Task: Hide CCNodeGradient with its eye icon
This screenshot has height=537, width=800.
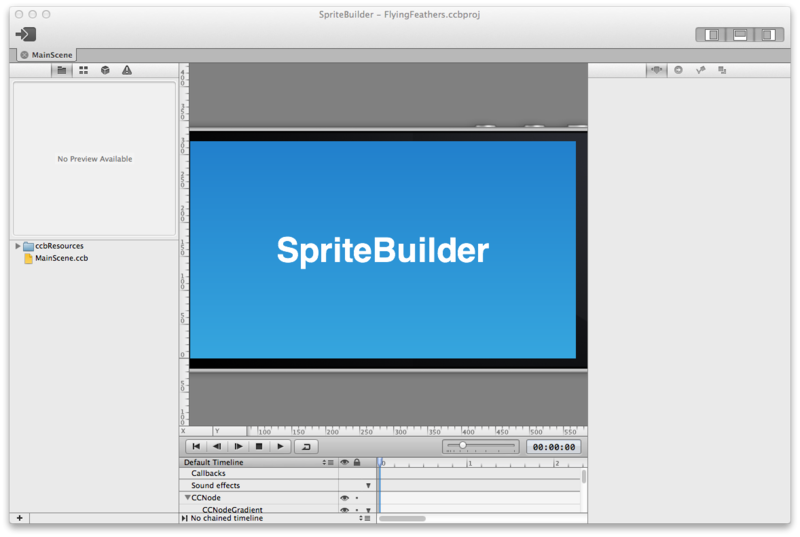Action: [x=344, y=510]
